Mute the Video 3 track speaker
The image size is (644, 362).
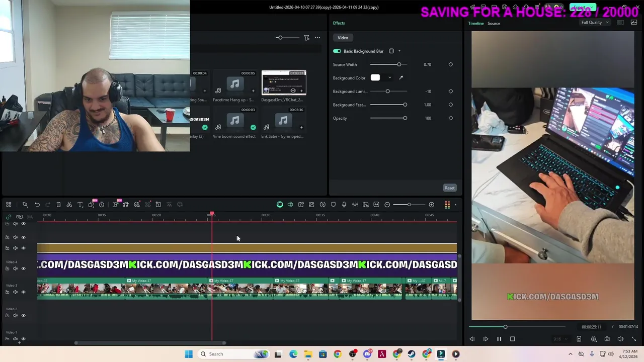15,292
